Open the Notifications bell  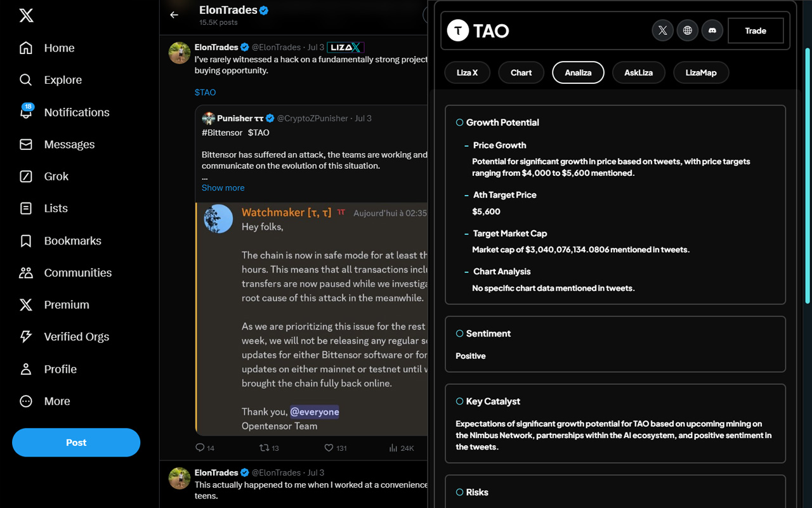tap(26, 112)
